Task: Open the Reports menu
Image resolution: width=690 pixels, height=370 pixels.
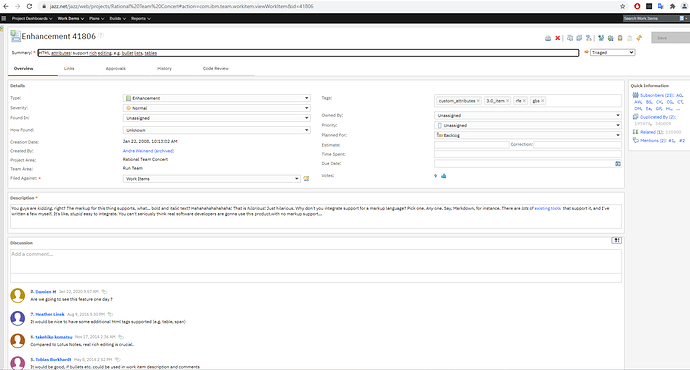Action: [x=141, y=18]
